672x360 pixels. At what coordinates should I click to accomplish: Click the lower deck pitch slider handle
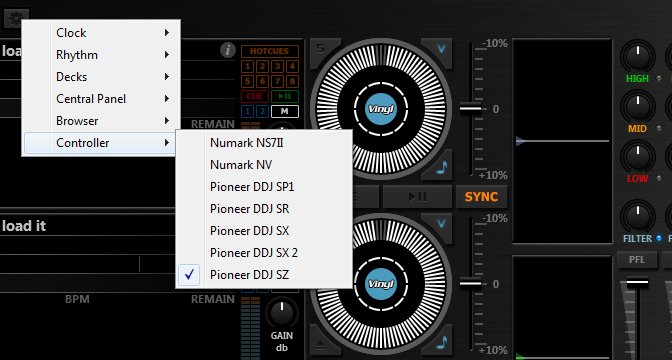point(471,284)
